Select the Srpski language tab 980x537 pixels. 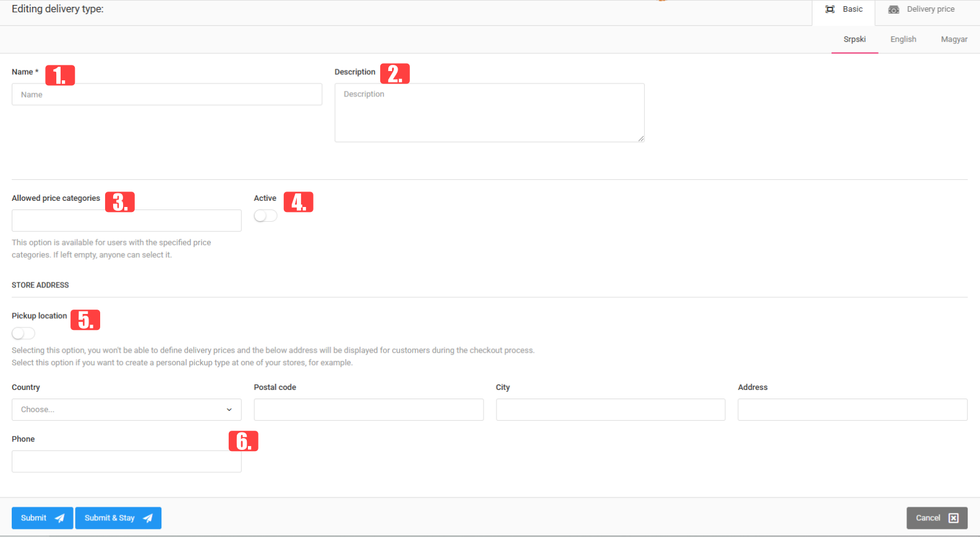854,40
